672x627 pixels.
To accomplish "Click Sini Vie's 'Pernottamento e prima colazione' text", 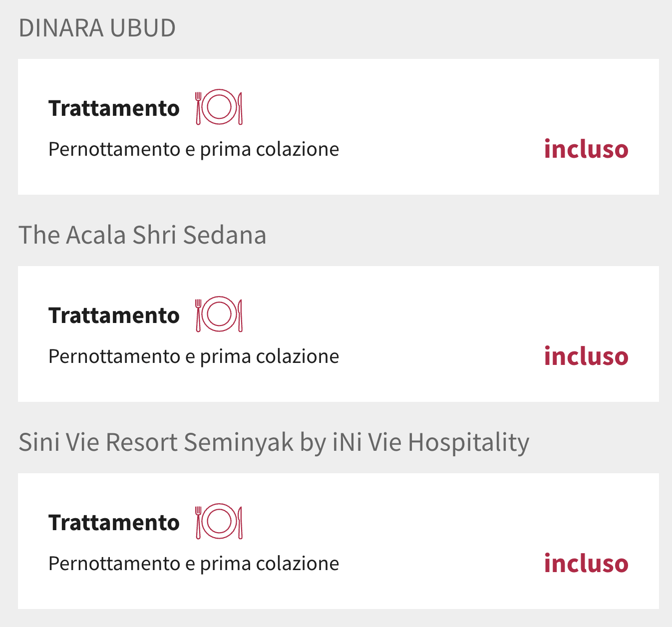I will pyautogui.click(x=194, y=564).
